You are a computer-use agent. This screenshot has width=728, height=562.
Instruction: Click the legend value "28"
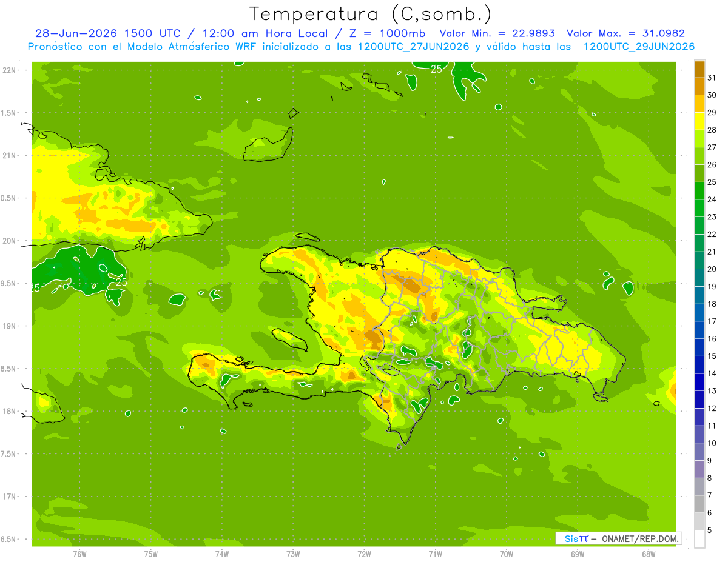(x=712, y=130)
